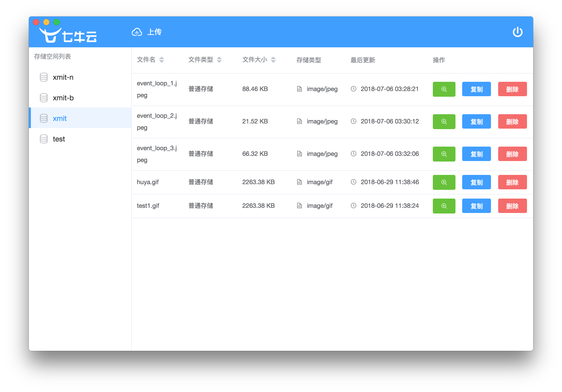Preview event_loop_2.jpeg with magnifier button

pyautogui.click(x=444, y=122)
